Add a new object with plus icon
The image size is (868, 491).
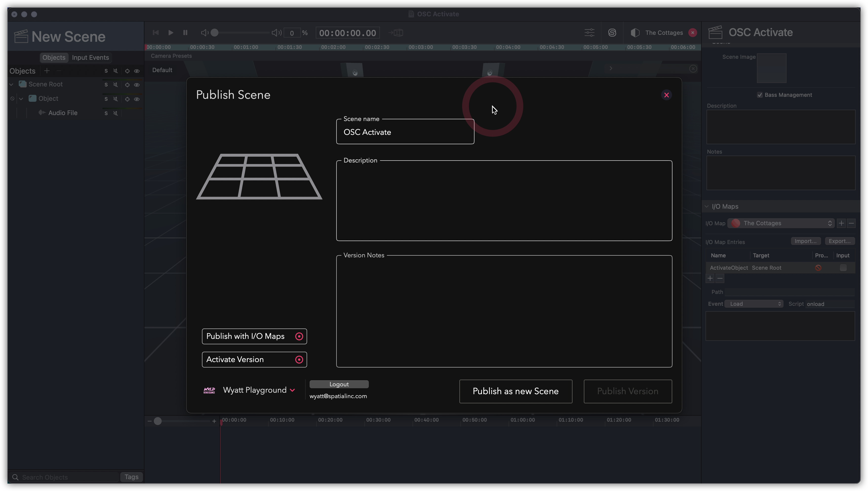tap(47, 71)
